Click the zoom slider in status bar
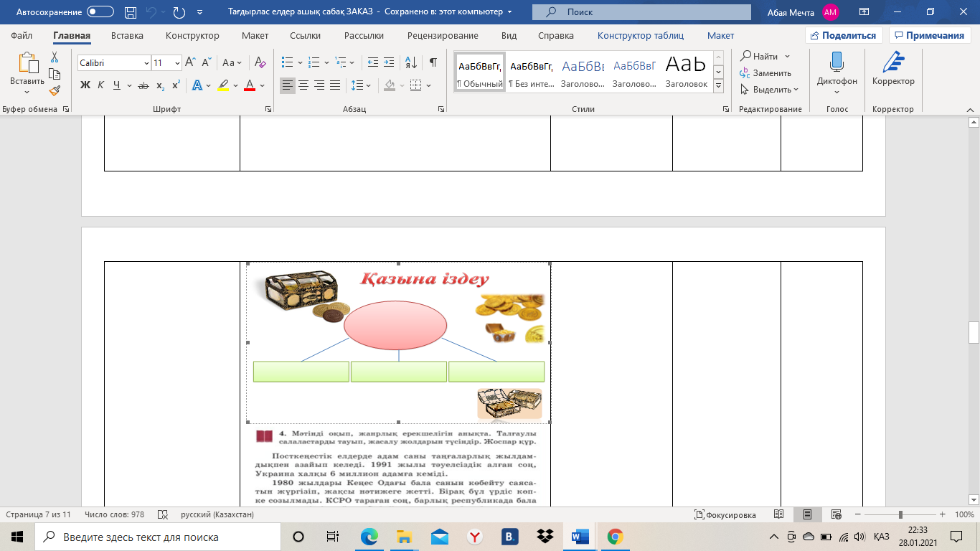This screenshot has width=980, height=551. [x=900, y=514]
